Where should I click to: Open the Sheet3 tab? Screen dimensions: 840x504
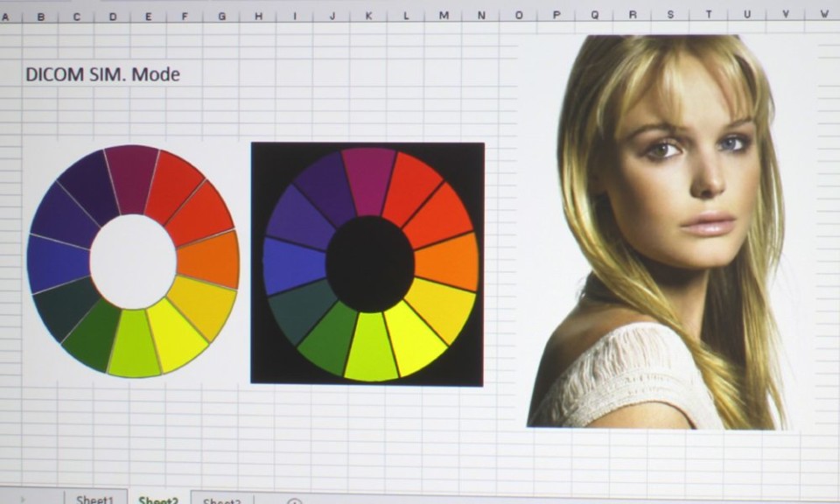pos(221,500)
